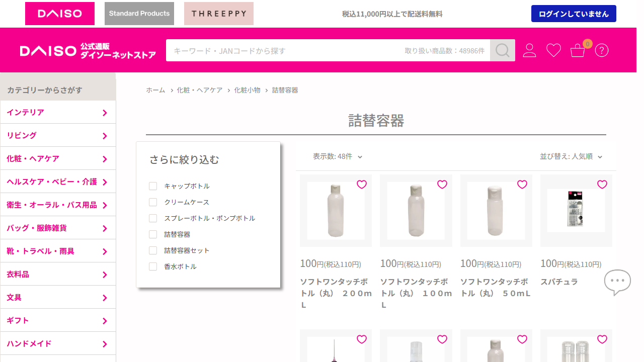
Task: Open the 文具 category
Action: (58, 297)
